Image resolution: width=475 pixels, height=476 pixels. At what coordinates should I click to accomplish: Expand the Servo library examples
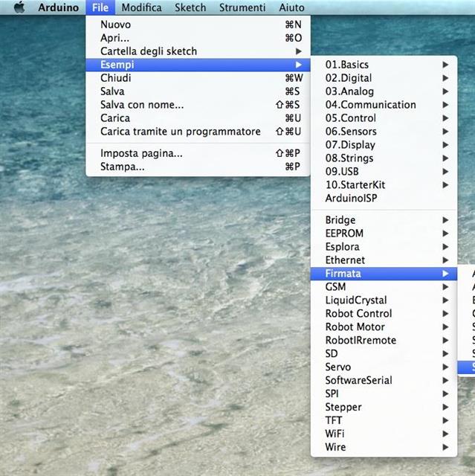click(x=338, y=367)
